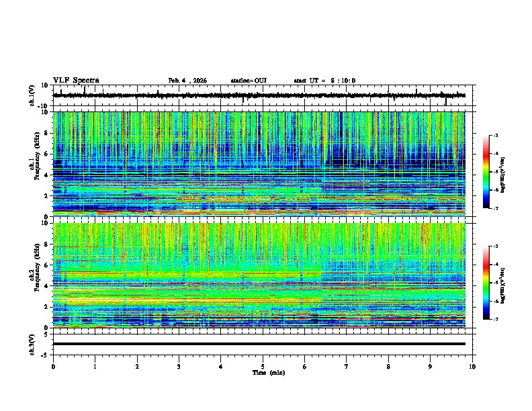This screenshot has height=411, width=532.
Task: Click the -7 label on upper color bar
Action: [496, 208]
